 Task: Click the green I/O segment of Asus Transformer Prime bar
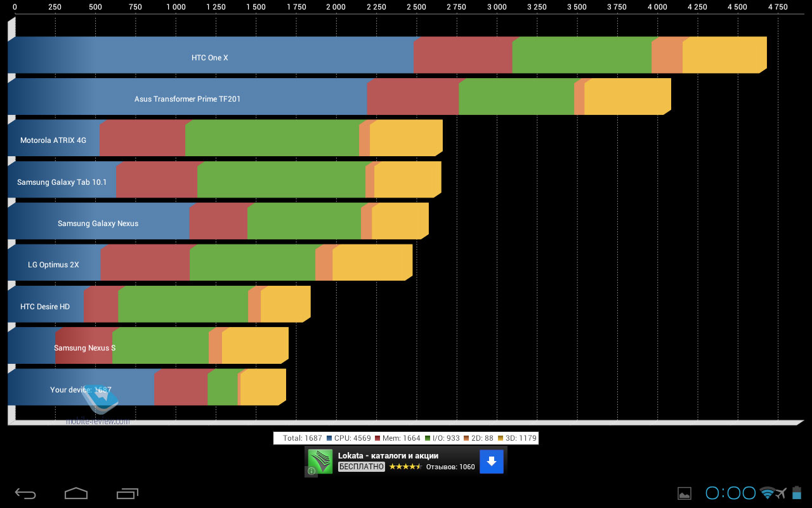516,97
